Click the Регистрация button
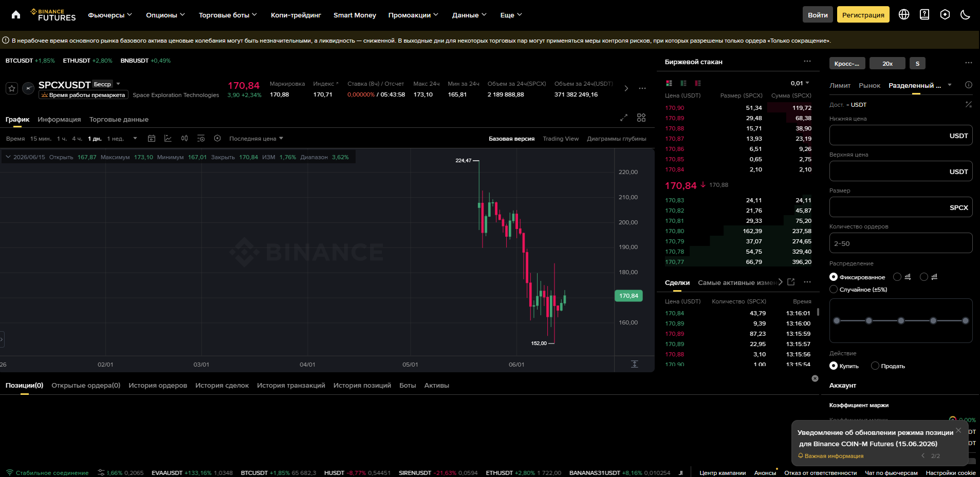This screenshot has height=477, width=980. point(863,14)
